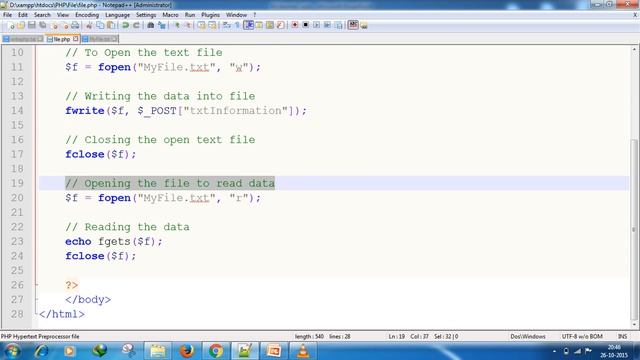640x360 pixels.
Task: Click the Open file toolbar icon
Action: (x=21, y=25)
